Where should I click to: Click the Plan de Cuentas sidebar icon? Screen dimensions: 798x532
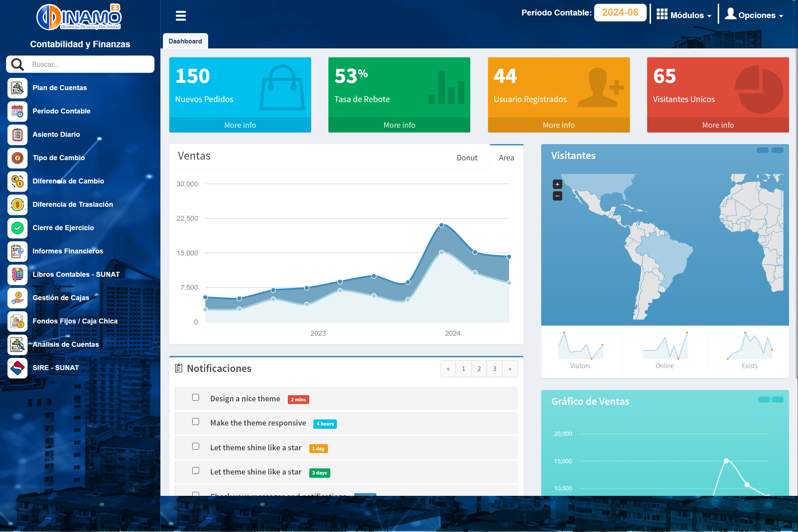[x=17, y=88]
